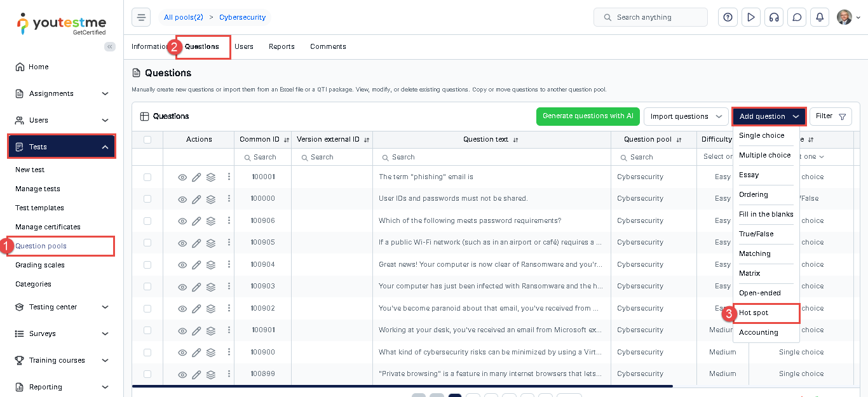Click the Question text search field
Viewport: 868px width, 397px height.
491,157
